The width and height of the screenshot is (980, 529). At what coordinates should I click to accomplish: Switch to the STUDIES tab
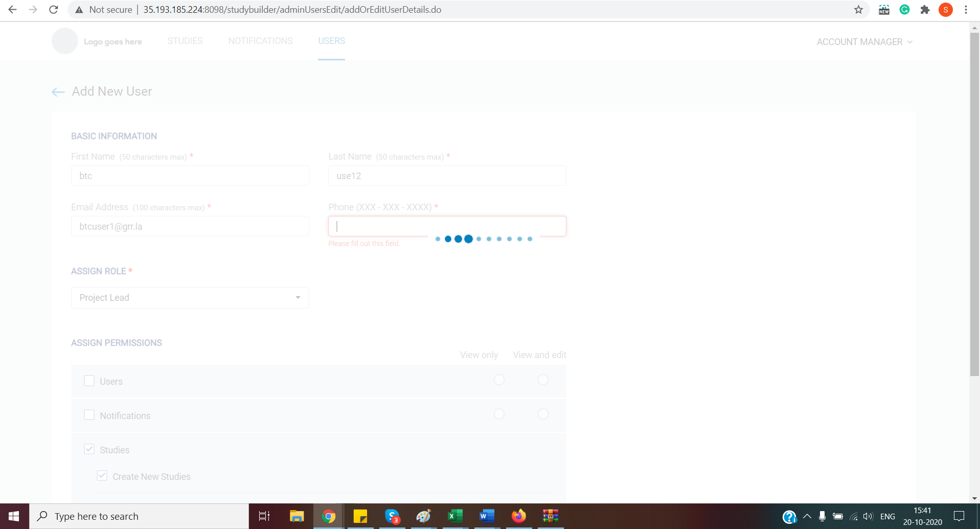tap(185, 41)
